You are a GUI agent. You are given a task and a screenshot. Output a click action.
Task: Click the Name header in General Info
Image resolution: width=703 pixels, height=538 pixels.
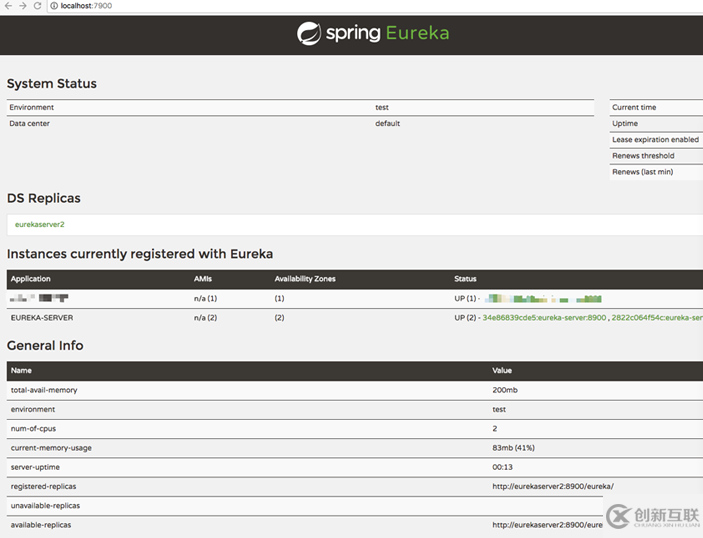tap(21, 370)
